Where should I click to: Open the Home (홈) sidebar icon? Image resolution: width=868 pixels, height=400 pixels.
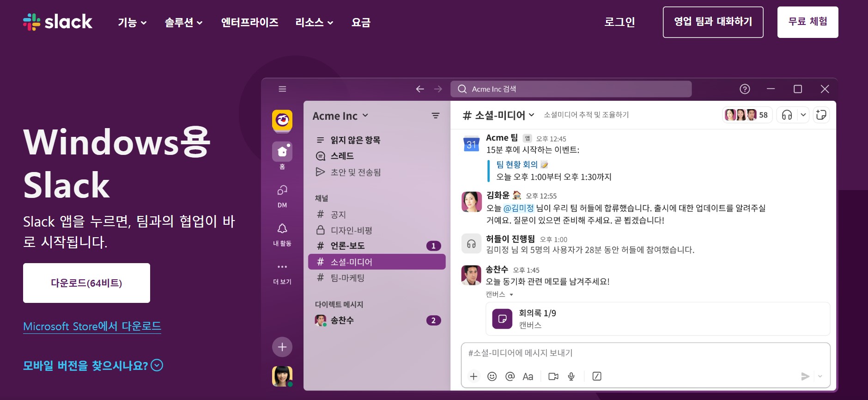pyautogui.click(x=282, y=152)
